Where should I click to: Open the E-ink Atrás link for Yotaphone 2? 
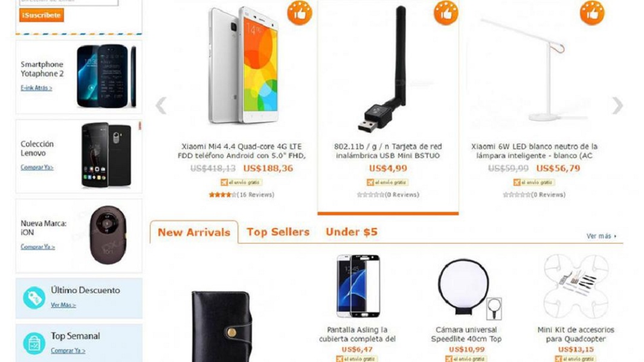pyautogui.click(x=37, y=87)
